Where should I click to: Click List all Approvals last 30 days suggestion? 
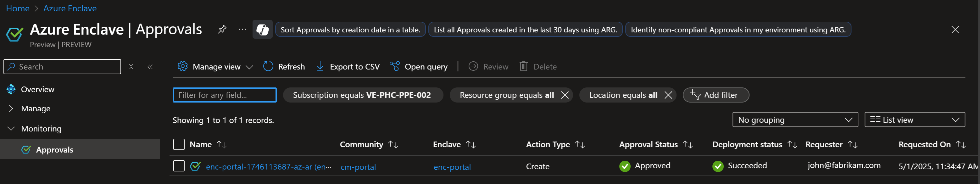[525, 30]
